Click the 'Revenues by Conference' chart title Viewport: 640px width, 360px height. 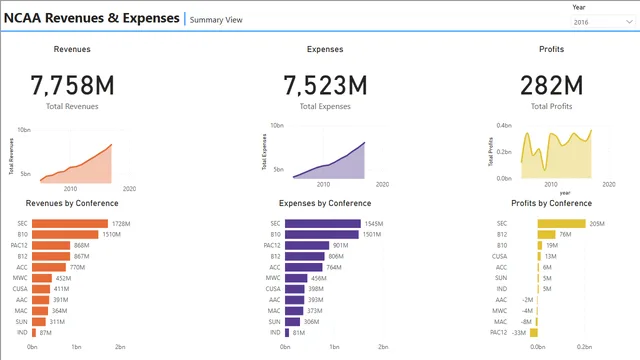click(72, 203)
